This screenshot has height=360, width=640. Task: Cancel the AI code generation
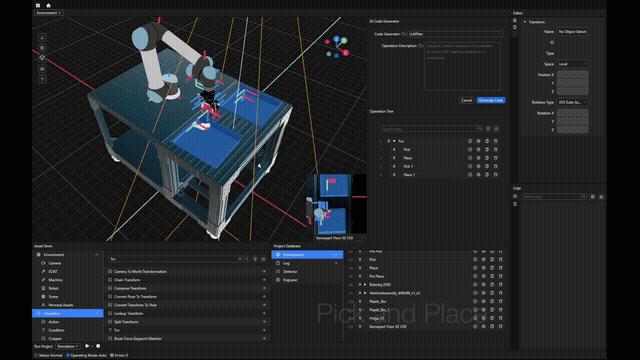pos(466,100)
